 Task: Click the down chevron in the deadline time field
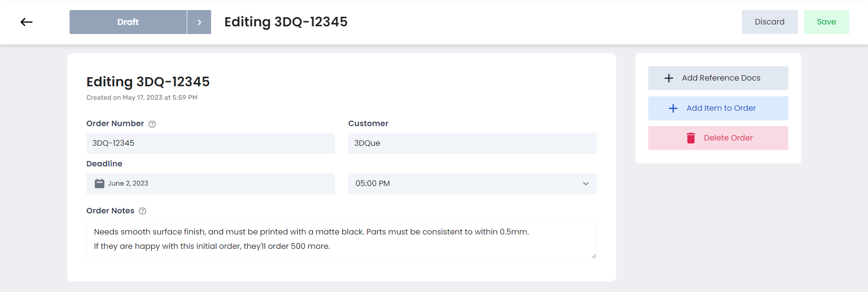pos(586,184)
